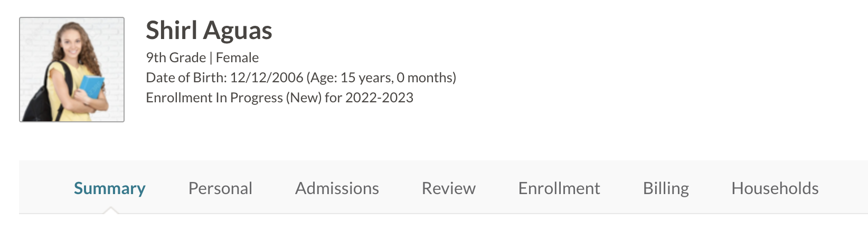The height and width of the screenshot is (231, 868).
Task: Select the Review tab
Action: pyautogui.click(x=448, y=188)
